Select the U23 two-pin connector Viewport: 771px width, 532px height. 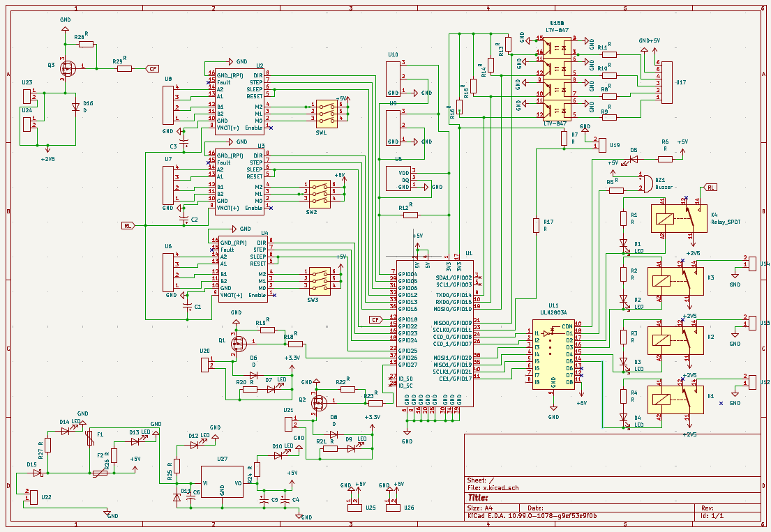point(27,96)
